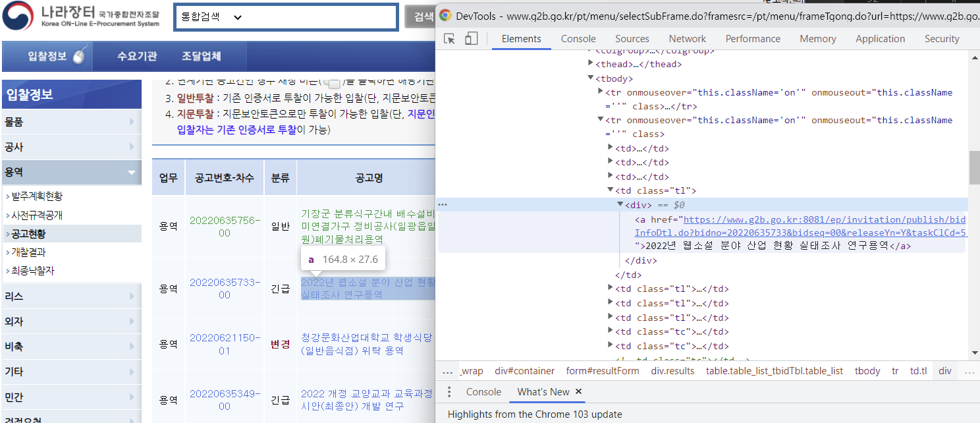Click the mouse icon beside 입찰정보
Viewport: 980px width, 423px height.
coord(78,57)
